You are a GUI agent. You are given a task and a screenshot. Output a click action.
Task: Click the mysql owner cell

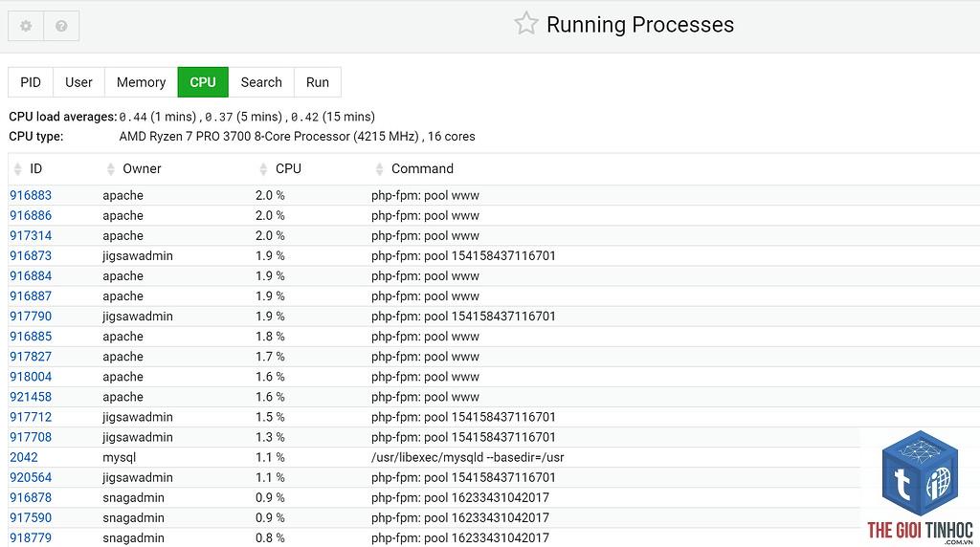120,457
